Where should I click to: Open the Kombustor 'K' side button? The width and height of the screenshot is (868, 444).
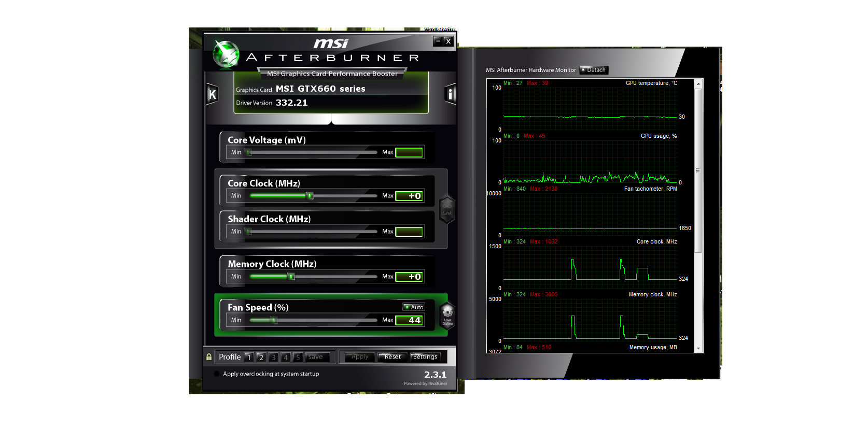tap(212, 94)
